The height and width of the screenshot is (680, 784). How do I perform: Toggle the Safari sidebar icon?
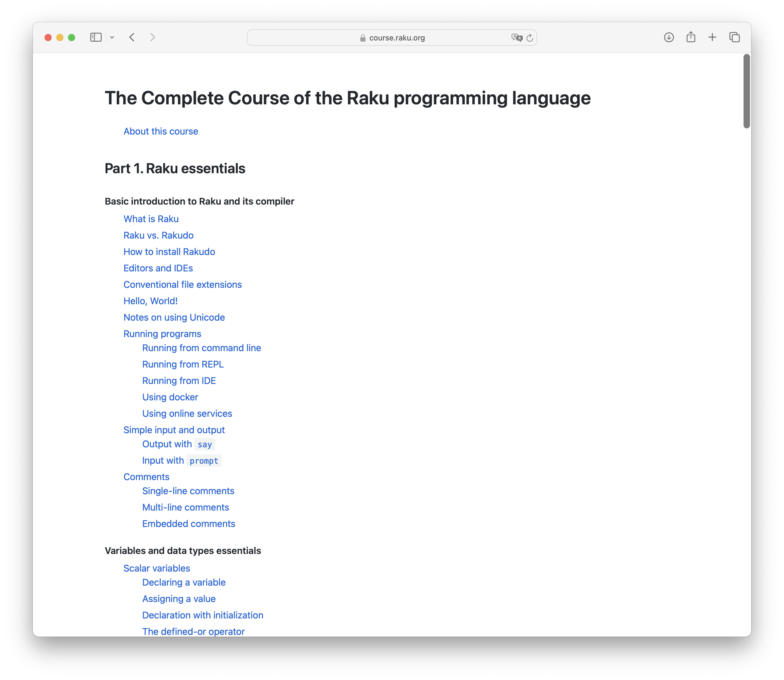click(x=96, y=37)
